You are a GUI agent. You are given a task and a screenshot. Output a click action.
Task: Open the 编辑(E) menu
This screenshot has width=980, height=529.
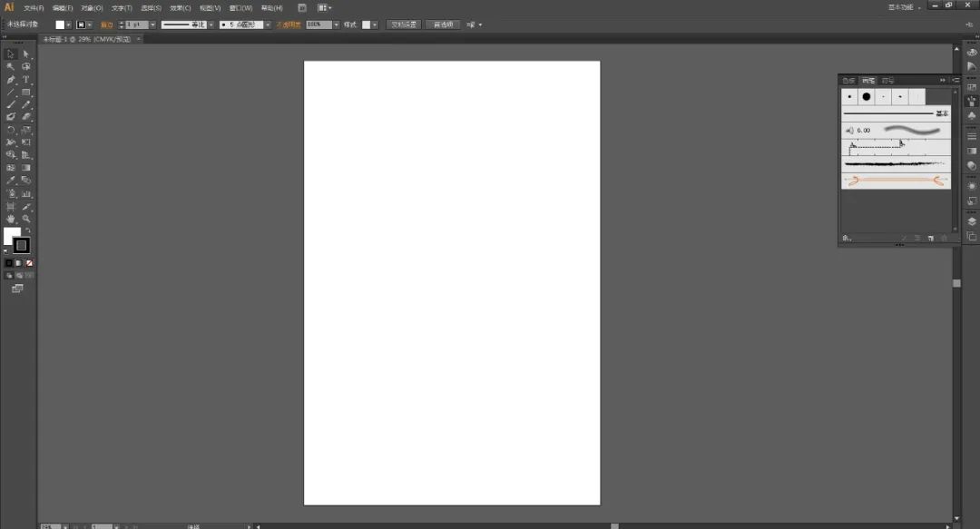[x=63, y=8]
